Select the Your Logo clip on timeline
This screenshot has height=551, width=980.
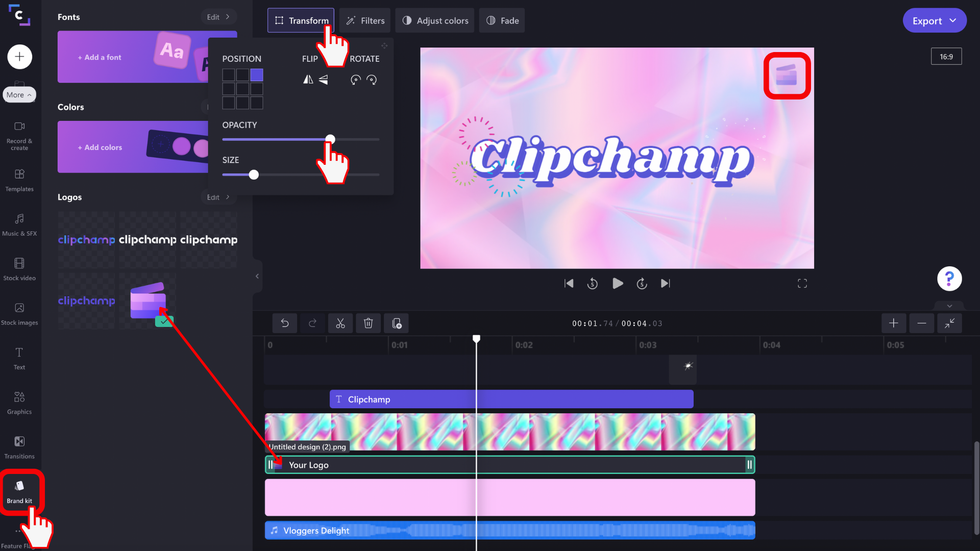coord(510,465)
